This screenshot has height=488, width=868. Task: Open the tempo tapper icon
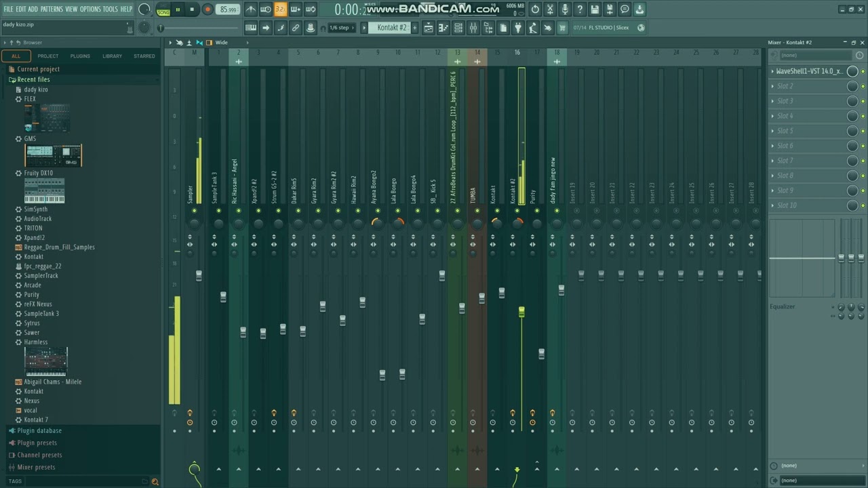click(533, 28)
